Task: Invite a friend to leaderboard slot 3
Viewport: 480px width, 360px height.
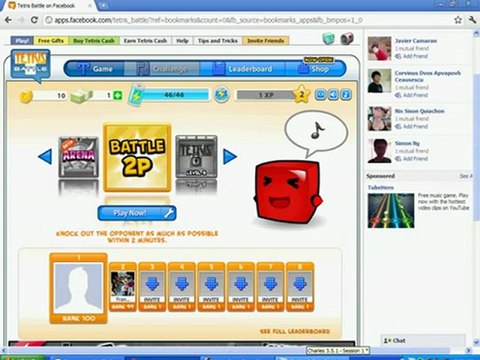Action: [x=152, y=287]
